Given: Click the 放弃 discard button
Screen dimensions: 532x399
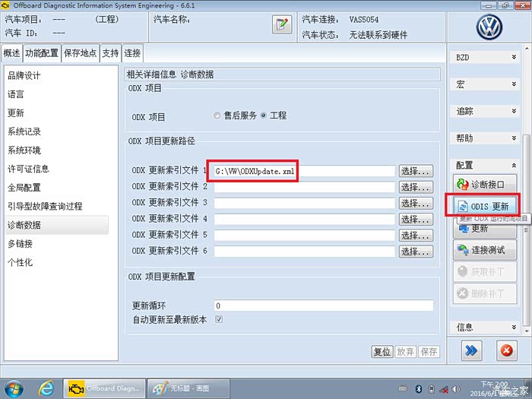Looking at the screenshot, I should pos(405,351).
